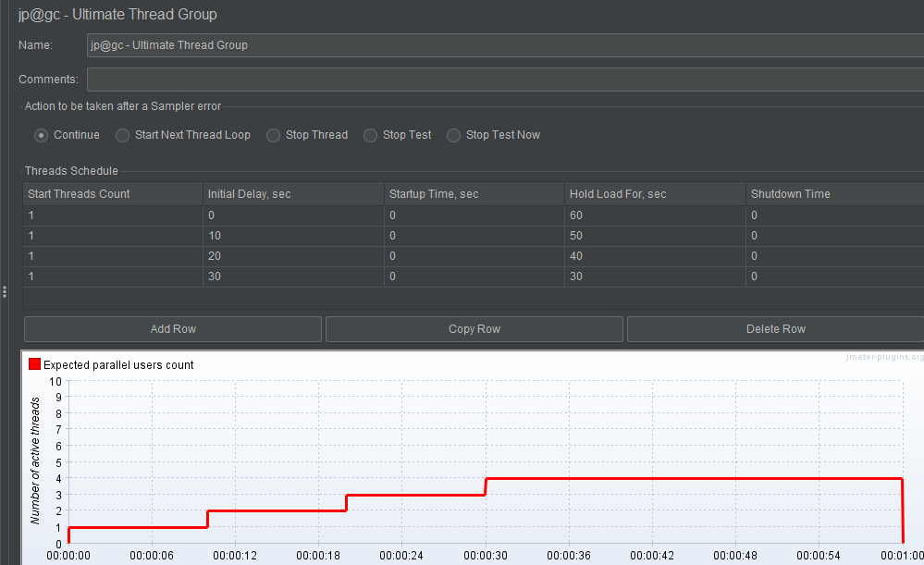Select Startup Time cell in the delay-10 row

tap(474, 236)
